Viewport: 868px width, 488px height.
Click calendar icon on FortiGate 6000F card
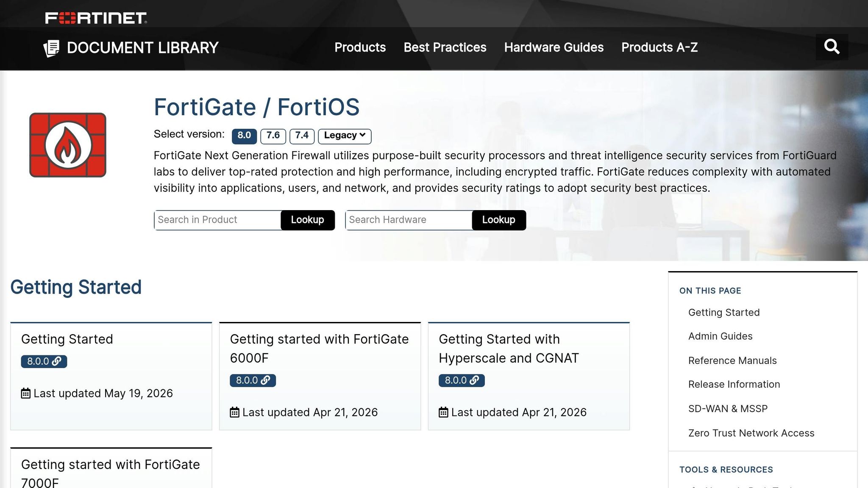pos(234,412)
